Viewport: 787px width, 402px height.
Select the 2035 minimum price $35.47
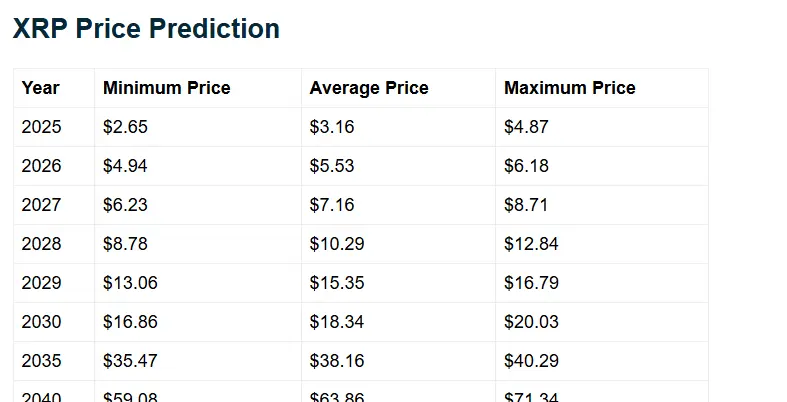130,361
